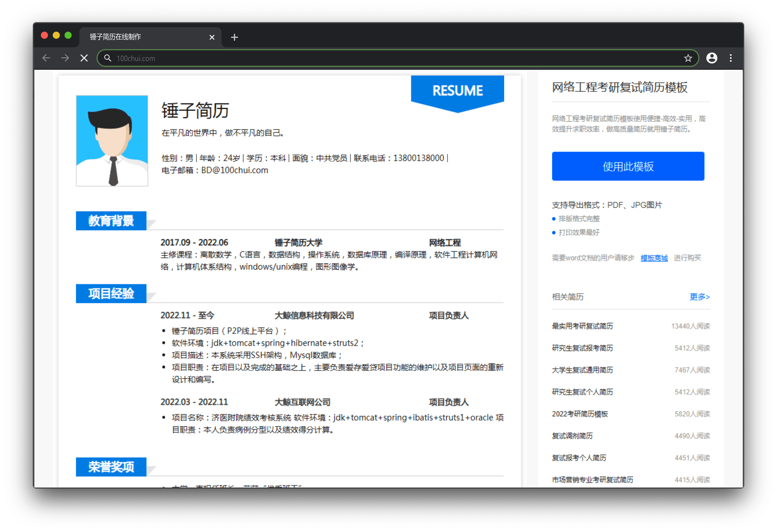This screenshot has height=532, width=777.
Task: Click the address bar showing 100chui.com
Action: pos(397,58)
